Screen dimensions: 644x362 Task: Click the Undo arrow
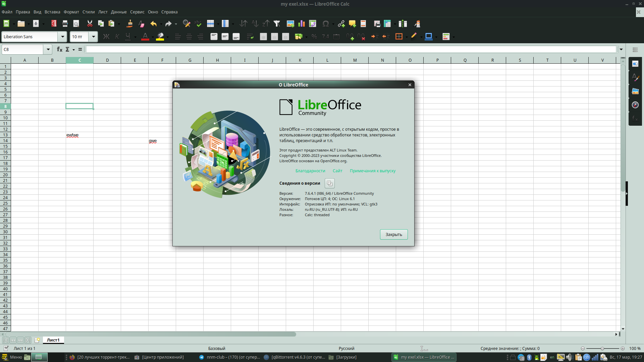coord(154,23)
